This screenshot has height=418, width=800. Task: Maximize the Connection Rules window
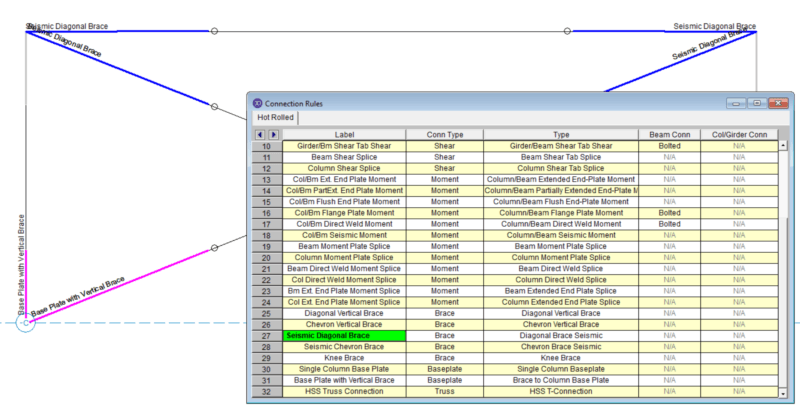click(x=757, y=103)
